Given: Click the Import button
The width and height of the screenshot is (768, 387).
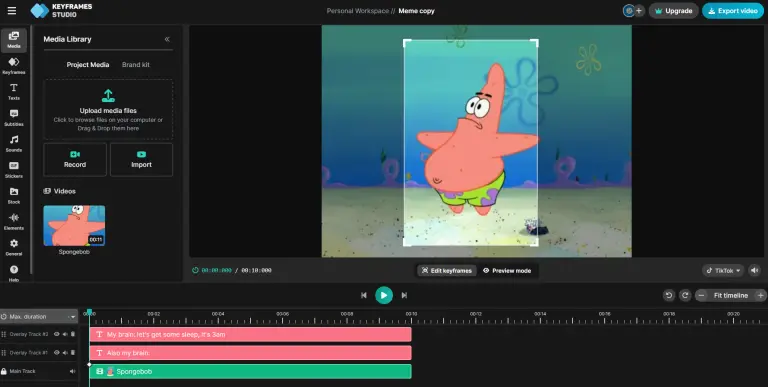Looking at the screenshot, I should [142, 160].
